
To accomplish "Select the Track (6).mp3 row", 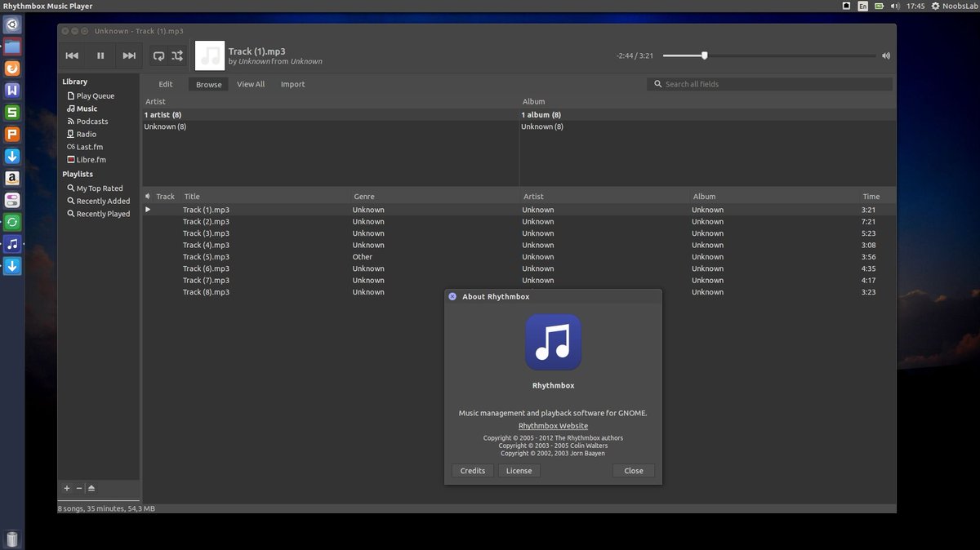I will [x=519, y=268].
